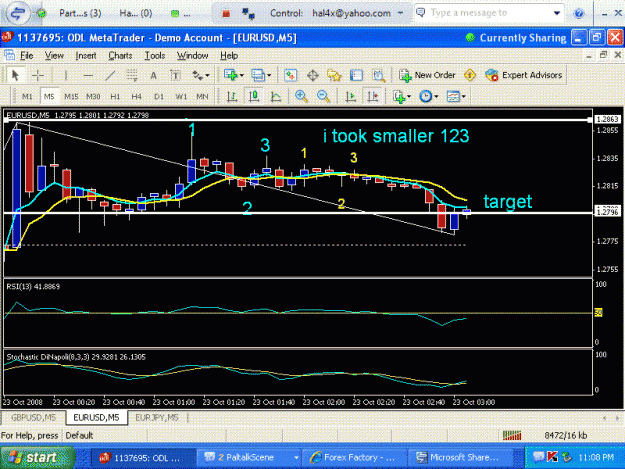Viewport: 625px width, 469px height.
Task: Open the File menu
Action: (x=26, y=55)
